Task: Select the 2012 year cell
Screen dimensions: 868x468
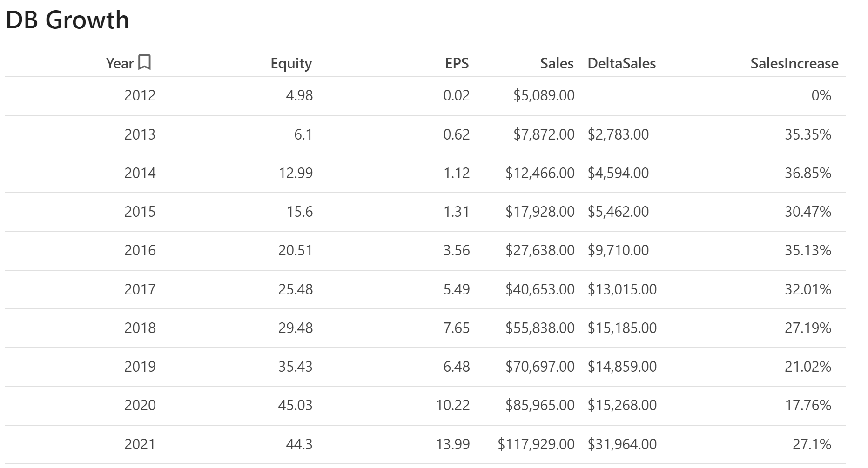Action: click(x=140, y=95)
